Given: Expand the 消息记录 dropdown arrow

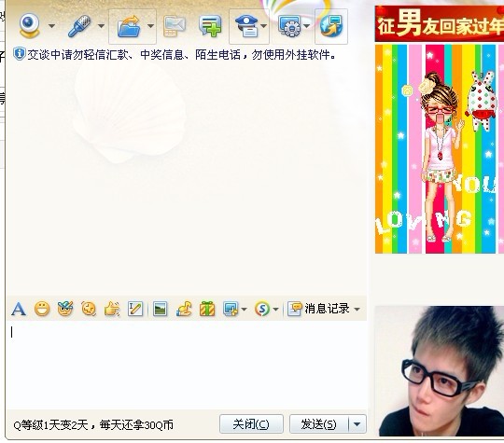Looking at the screenshot, I should pyautogui.click(x=357, y=310).
